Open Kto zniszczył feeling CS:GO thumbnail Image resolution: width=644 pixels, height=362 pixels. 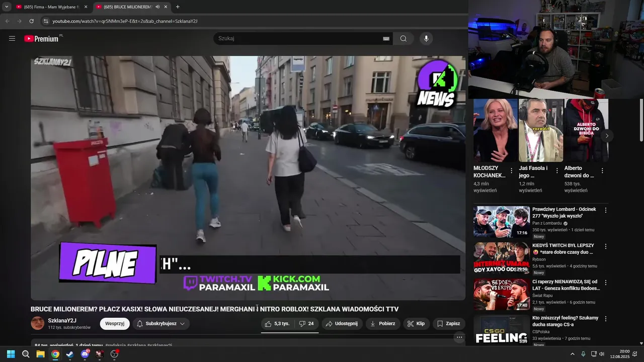[x=502, y=330]
